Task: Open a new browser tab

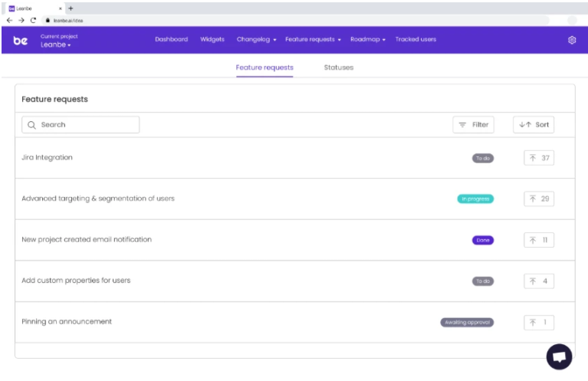Action: point(71,8)
